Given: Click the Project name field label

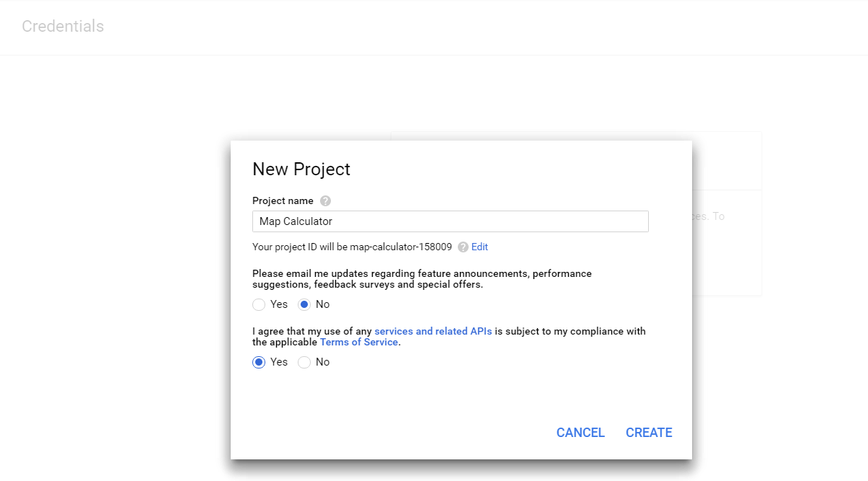Looking at the screenshot, I should 283,201.
